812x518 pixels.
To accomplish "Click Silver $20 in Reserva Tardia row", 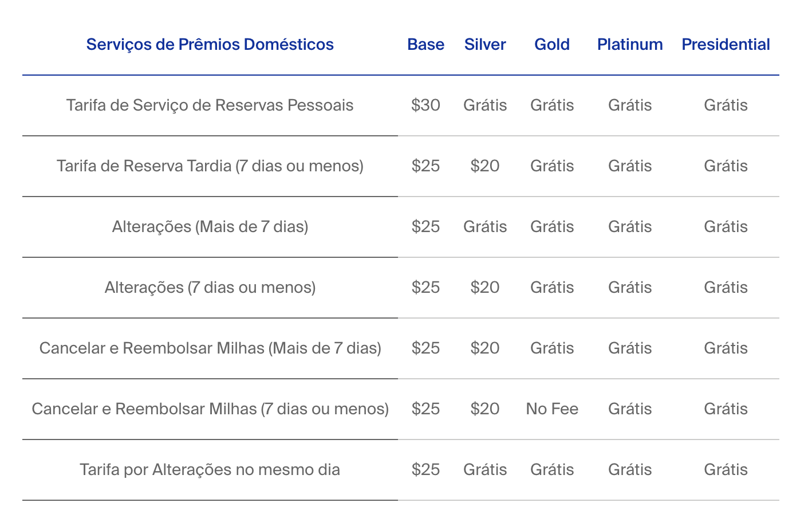I will pos(485,166).
